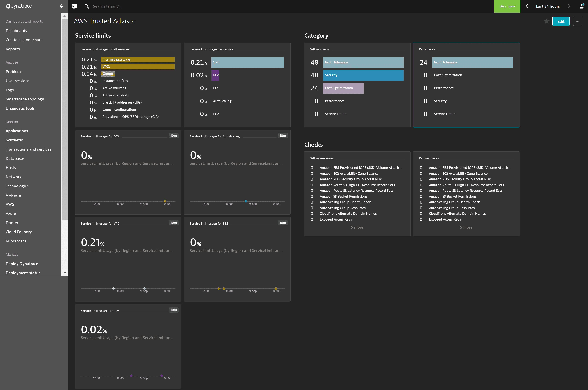588x390 pixels.
Task: Open Hosts in the sidebar
Action: pyautogui.click(x=11, y=168)
